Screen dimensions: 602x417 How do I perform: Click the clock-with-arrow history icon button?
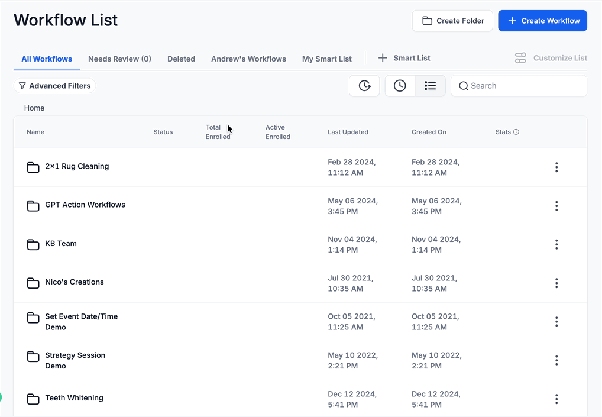[x=364, y=86]
